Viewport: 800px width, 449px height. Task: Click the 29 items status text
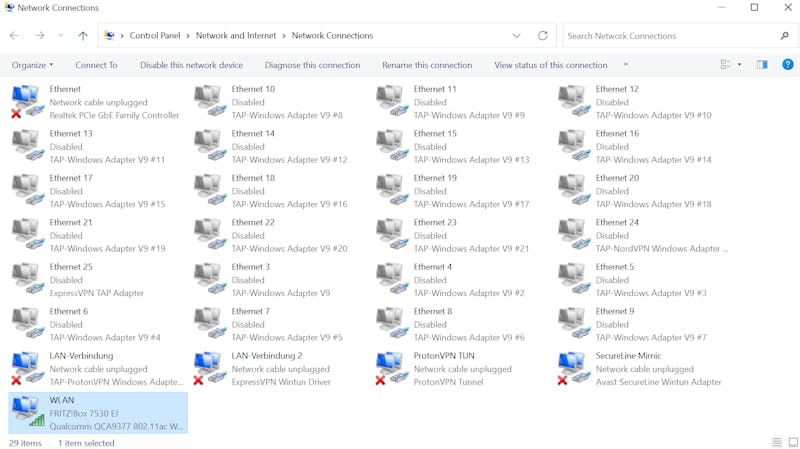pos(25,443)
